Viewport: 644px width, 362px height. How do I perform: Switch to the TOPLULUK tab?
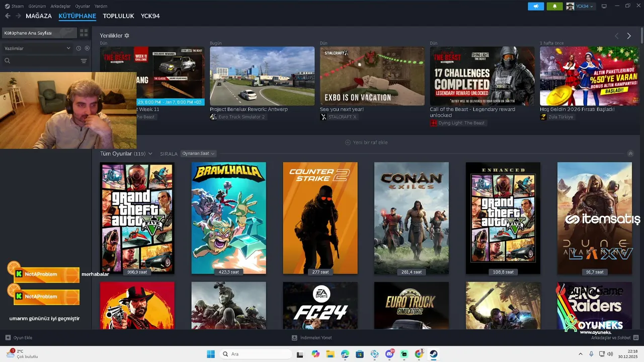(x=118, y=16)
